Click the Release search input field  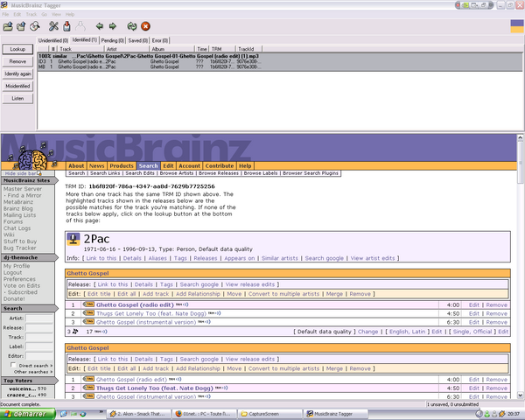pyautogui.click(x=39, y=327)
